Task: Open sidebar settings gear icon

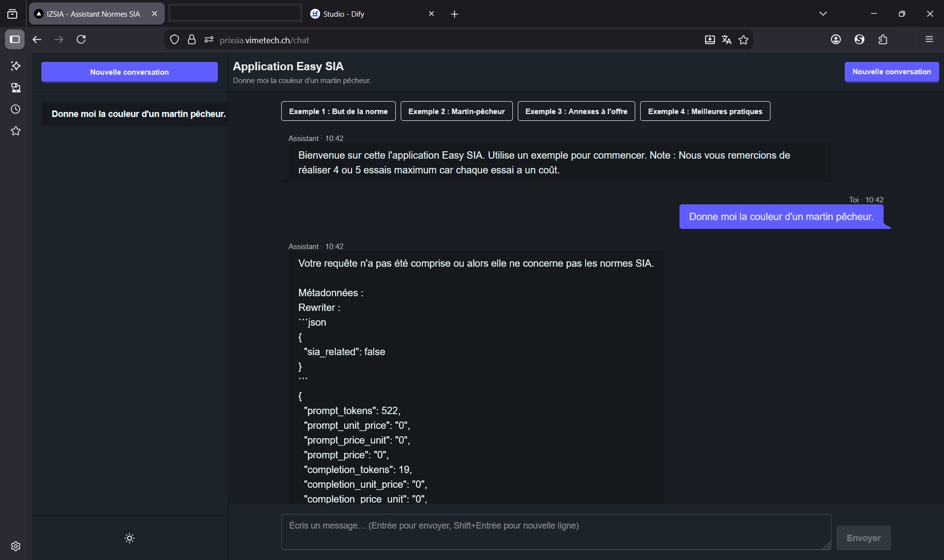Action: click(x=16, y=546)
